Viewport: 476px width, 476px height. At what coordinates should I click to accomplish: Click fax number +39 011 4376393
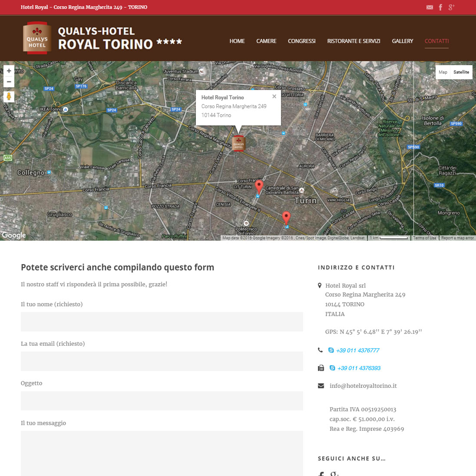[359, 368]
